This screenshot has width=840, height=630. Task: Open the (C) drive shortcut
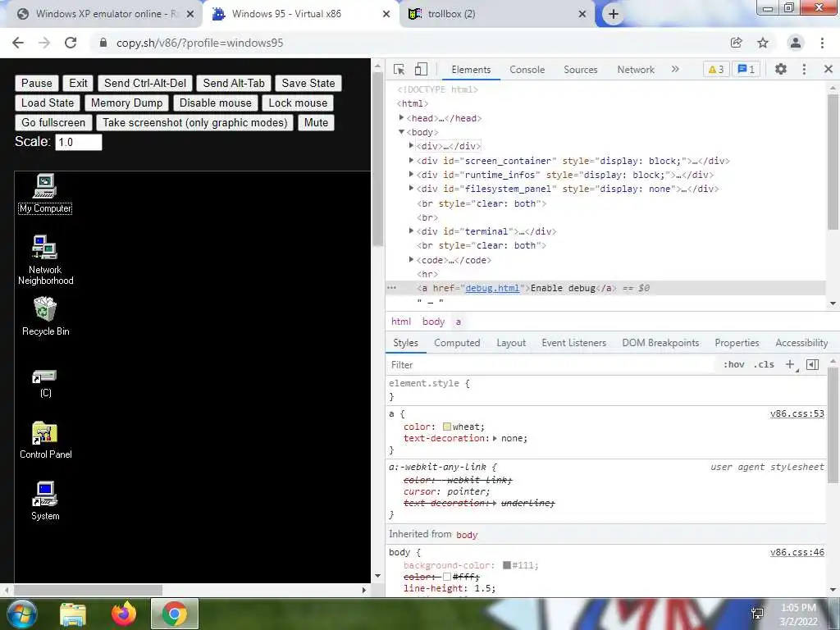[45, 383]
